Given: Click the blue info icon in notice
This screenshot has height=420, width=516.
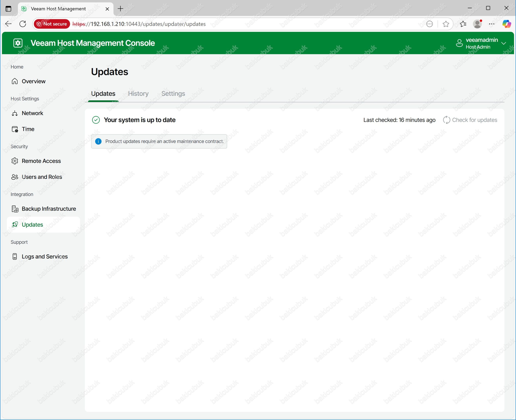Looking at the screenshot, I should [98, 141].
